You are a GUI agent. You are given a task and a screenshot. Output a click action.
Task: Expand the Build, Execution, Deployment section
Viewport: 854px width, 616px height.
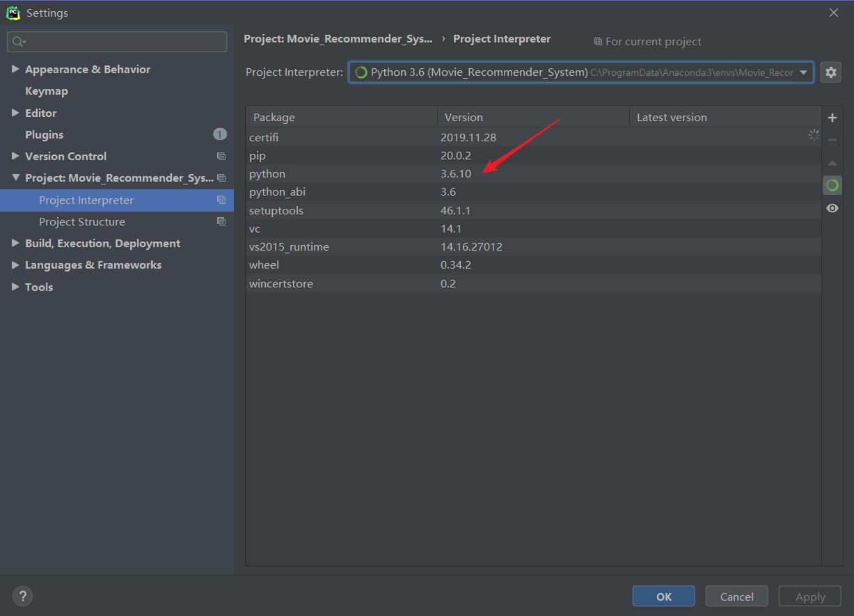point(15,243)
